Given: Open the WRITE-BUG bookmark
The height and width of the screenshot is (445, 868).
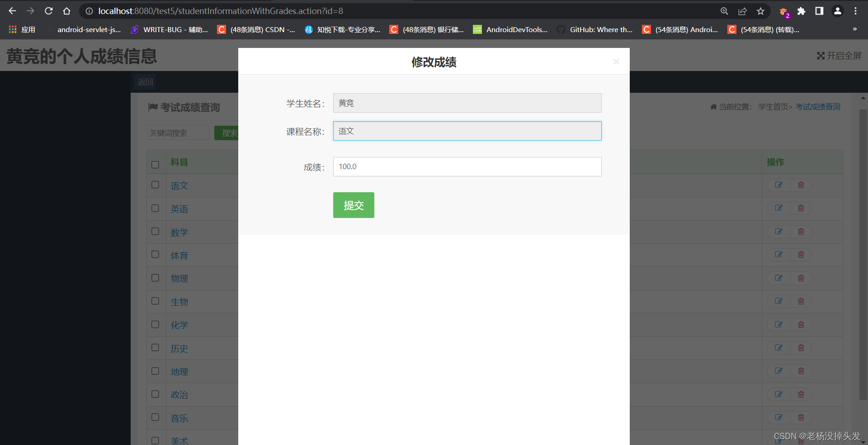Looking at the screenshot, I should 170,29.
